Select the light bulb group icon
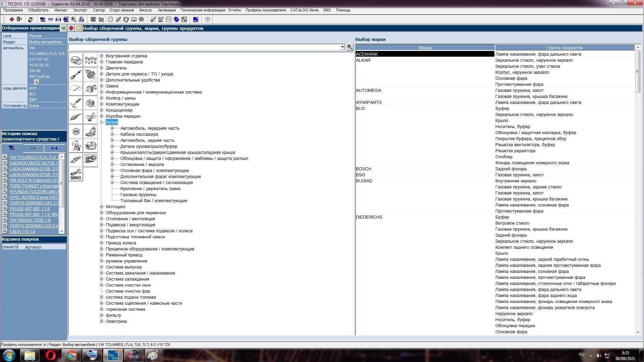The height and width of the screenshot is (362, 644). pos(76,146)
